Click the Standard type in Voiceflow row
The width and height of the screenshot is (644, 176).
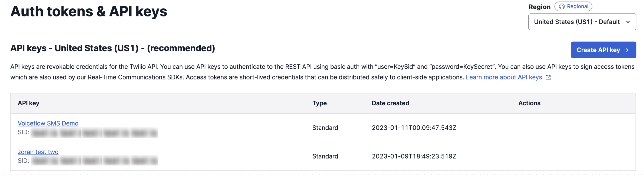[325, 128]
